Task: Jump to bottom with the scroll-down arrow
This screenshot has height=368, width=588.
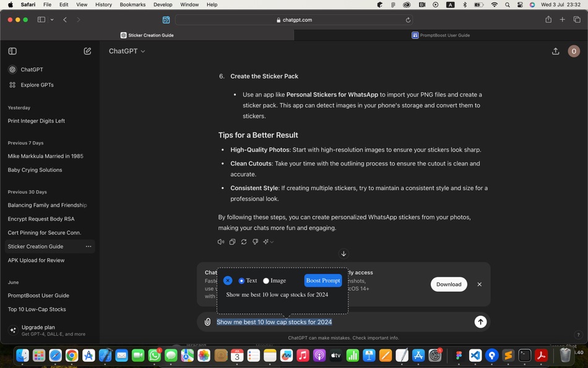Action: click(x=344, y=253)
